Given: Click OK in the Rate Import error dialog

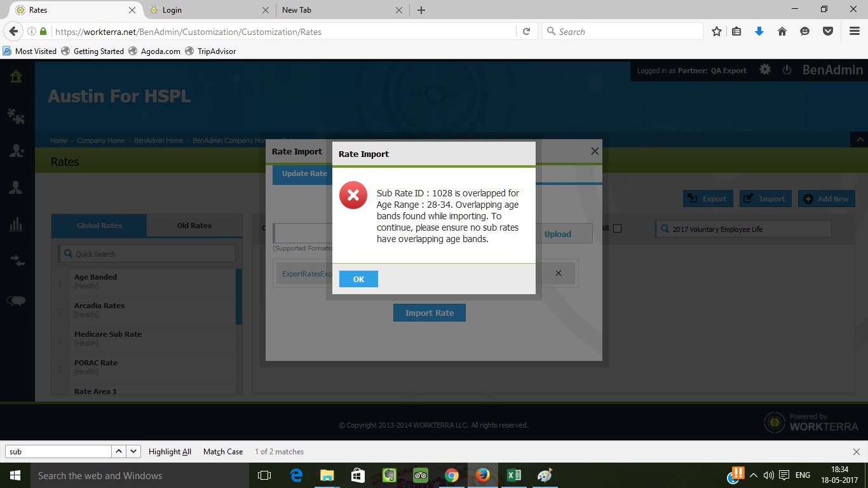Looking at the screenshot, I should (x=358, y=279).
